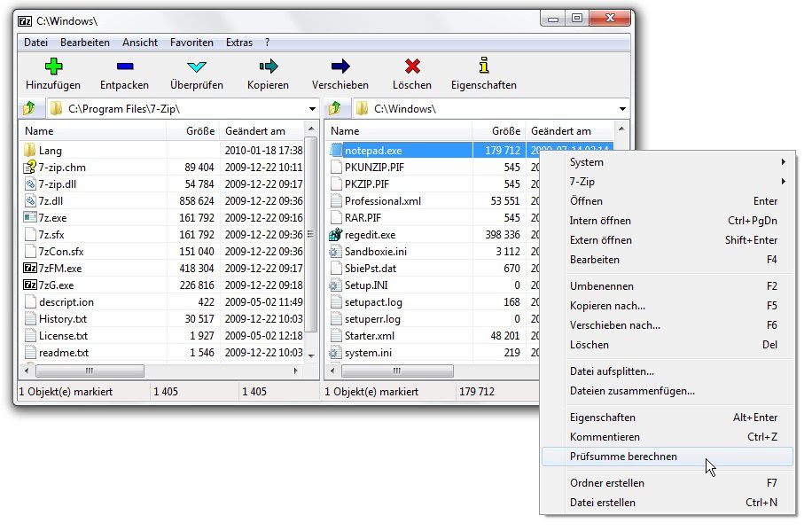Open the Bearbeiten menu in menu bar

pos(85,43)
